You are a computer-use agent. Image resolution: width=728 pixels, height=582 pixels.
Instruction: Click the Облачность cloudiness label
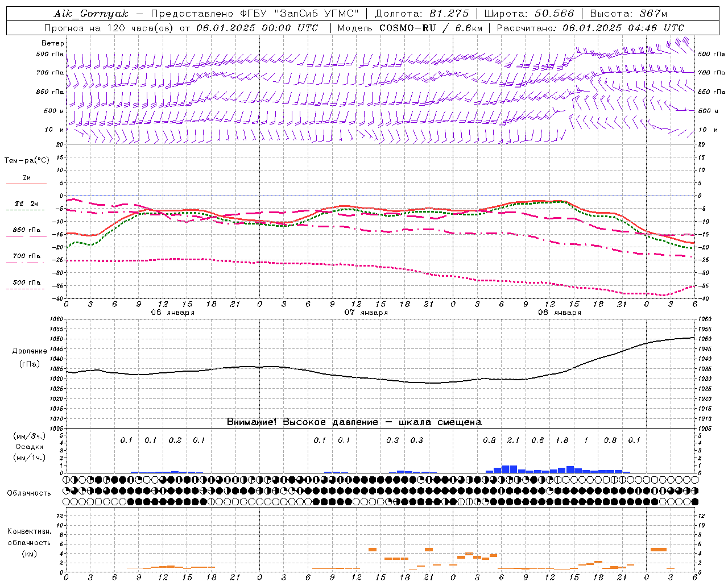click(x=29, y=493)
